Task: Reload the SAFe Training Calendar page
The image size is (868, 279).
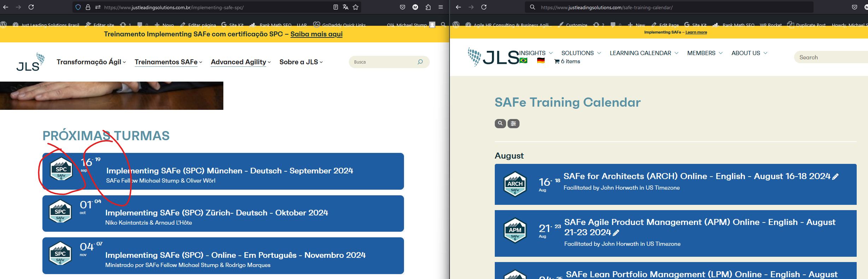Action: coord(484,7)
